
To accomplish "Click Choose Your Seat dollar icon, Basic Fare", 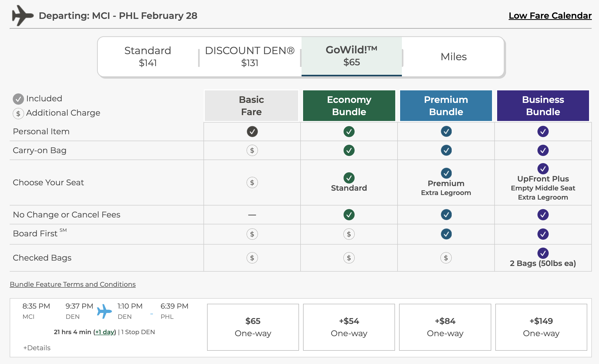I will (x=252, y=183).
